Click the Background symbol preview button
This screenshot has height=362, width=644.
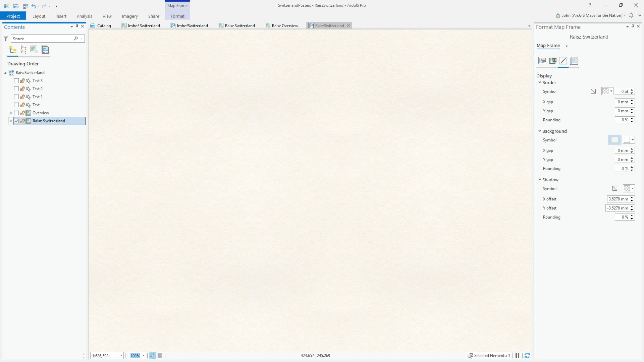614,140
